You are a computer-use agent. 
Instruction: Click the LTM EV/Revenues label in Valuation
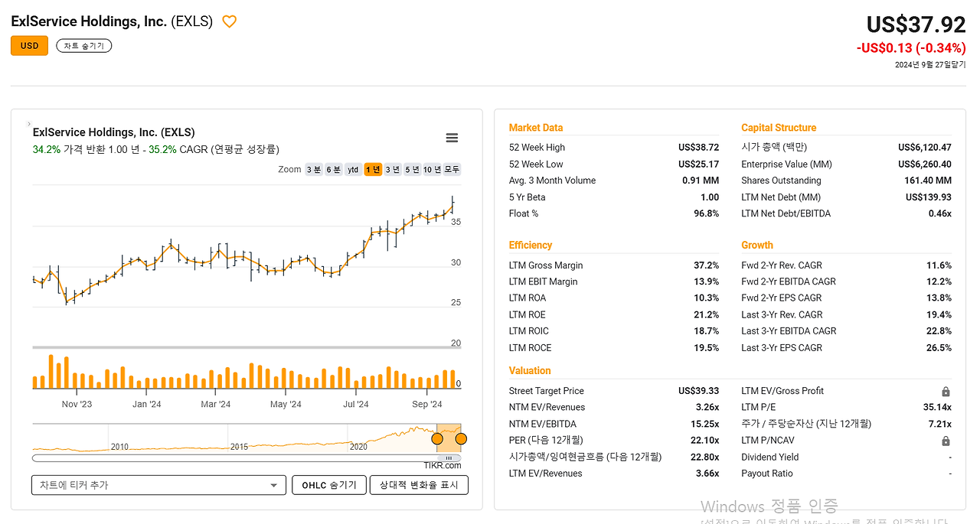tap(545, 474)
